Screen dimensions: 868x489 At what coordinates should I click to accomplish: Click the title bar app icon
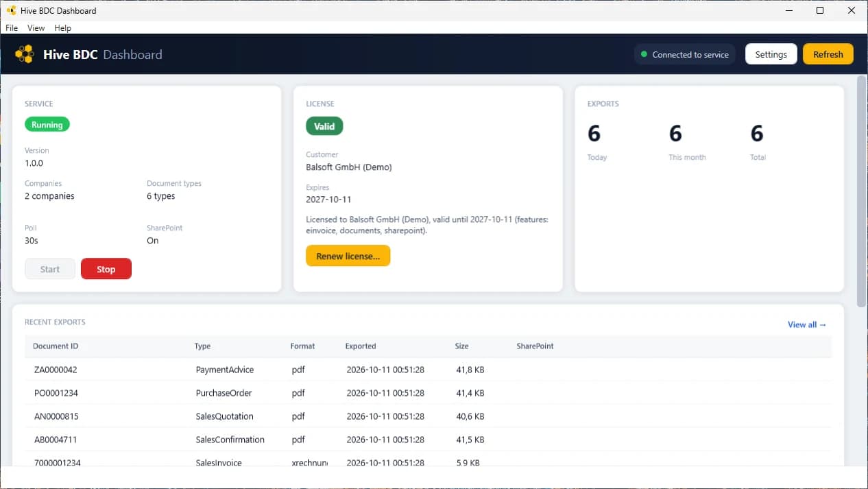[11, 10]
